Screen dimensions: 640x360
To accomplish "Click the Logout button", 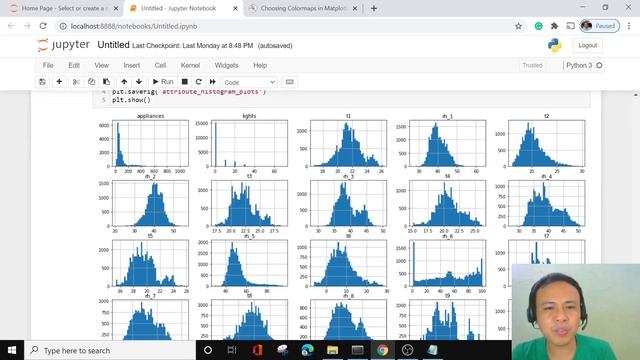I will (587, 45).
